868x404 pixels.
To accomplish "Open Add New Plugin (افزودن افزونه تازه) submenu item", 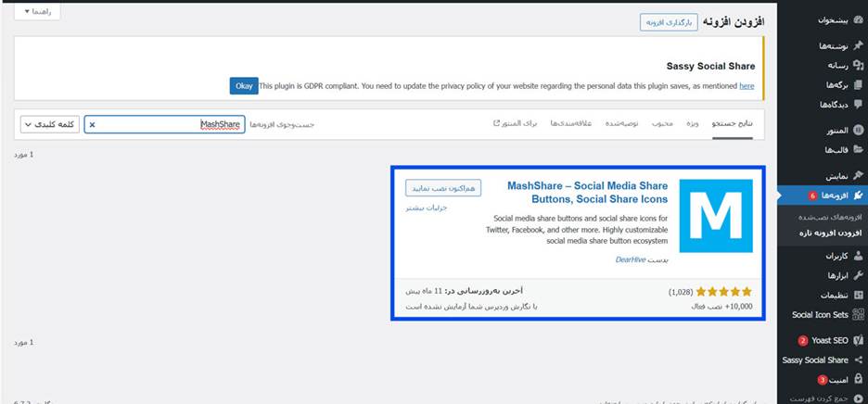I will (830, 233).
